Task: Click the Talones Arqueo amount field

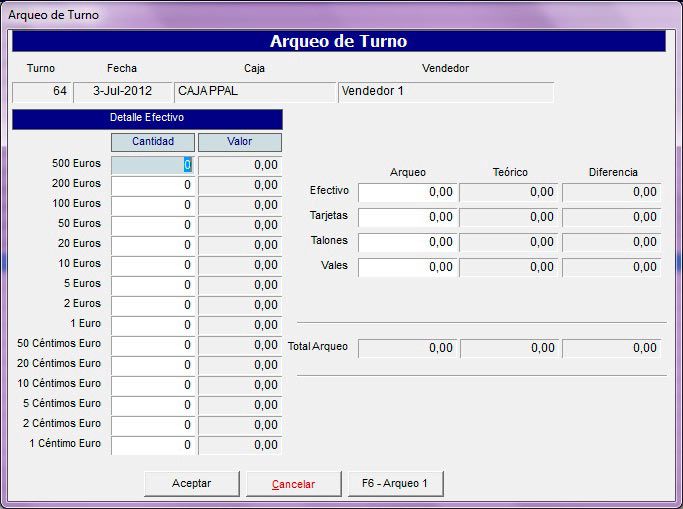Action: click(x=408, y=243)
